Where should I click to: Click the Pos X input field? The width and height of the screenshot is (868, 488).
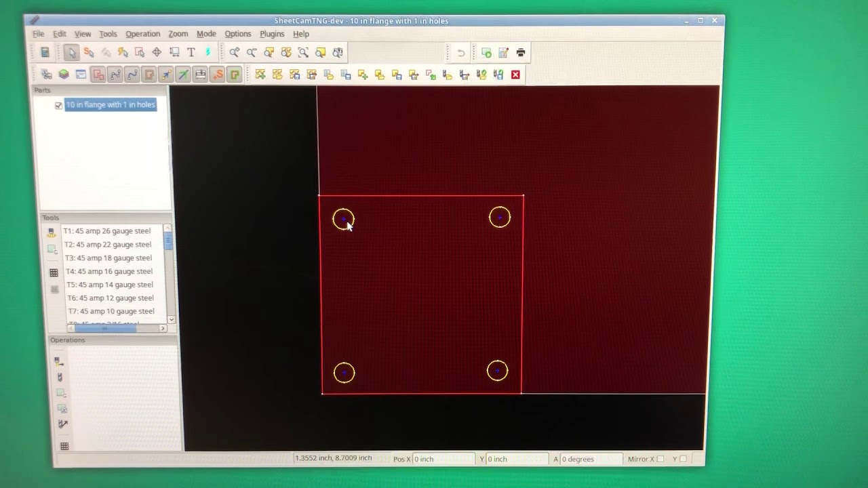coord(443,459)
